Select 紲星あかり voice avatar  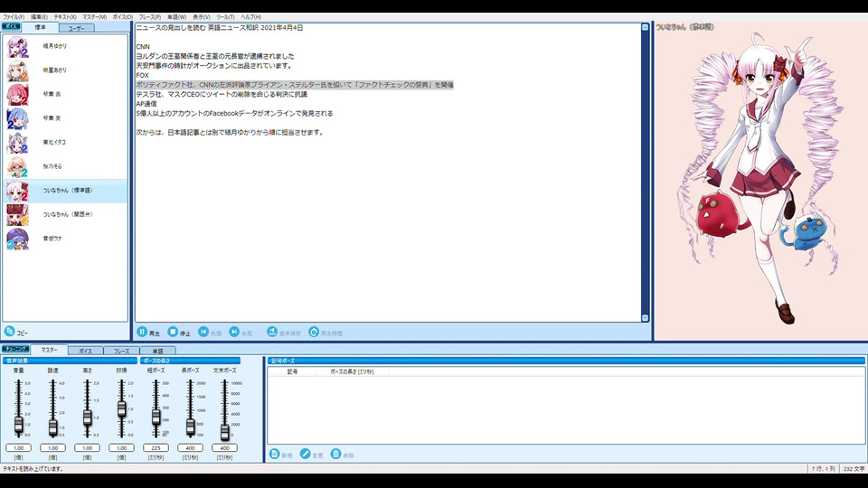click(x=17, y=70)
